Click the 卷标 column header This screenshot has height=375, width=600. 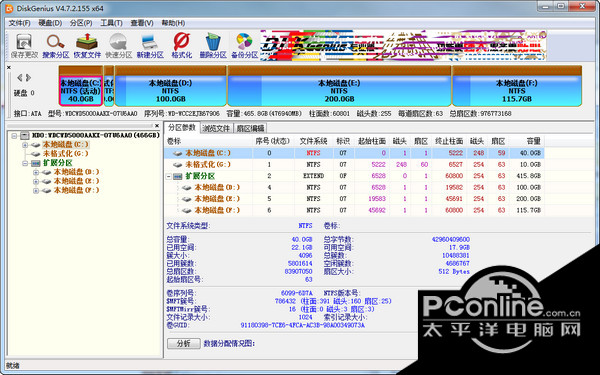(209, 141)
